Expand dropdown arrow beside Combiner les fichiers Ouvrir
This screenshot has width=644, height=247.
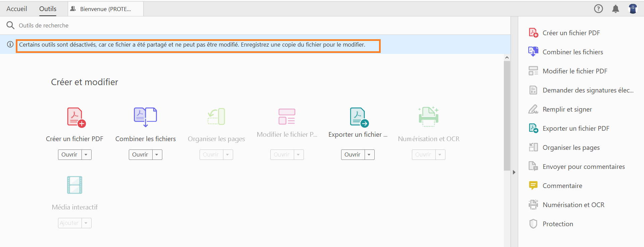(x=157, y=155)
